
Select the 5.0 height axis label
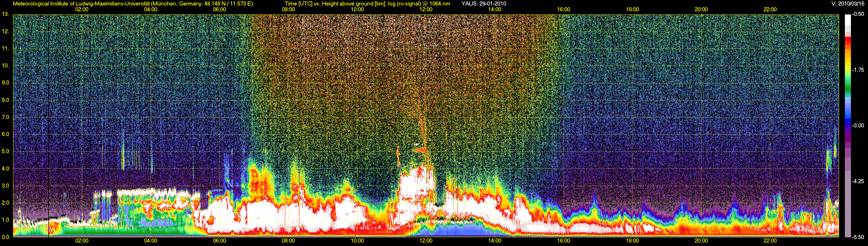click(x=5, y=151)
